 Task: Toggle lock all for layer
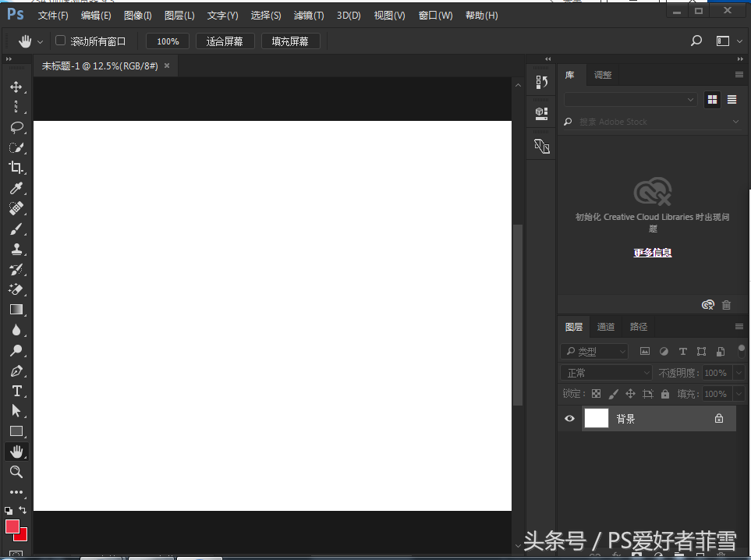[665, 394]
